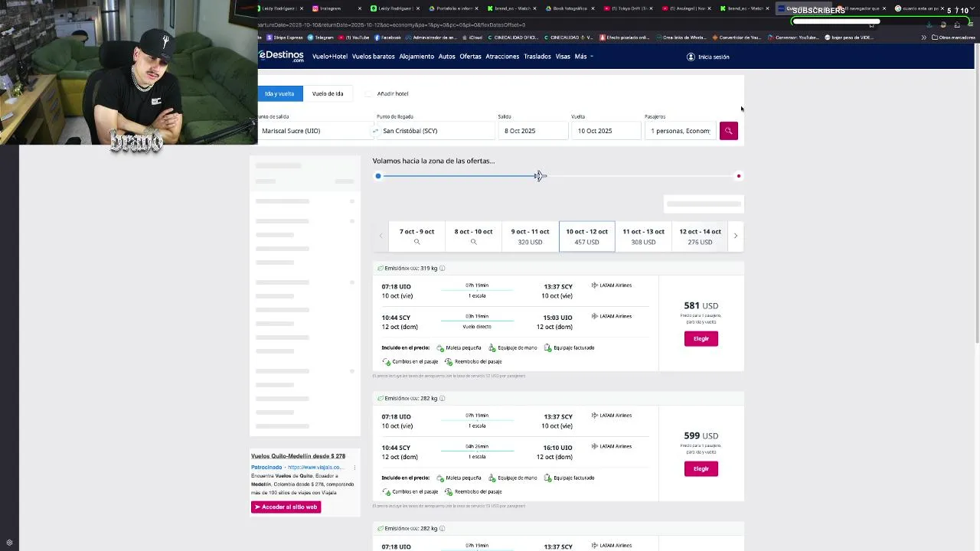This screenshot has width=980, height=551.
Task: Open Traslados menu item
Action: 537,57
